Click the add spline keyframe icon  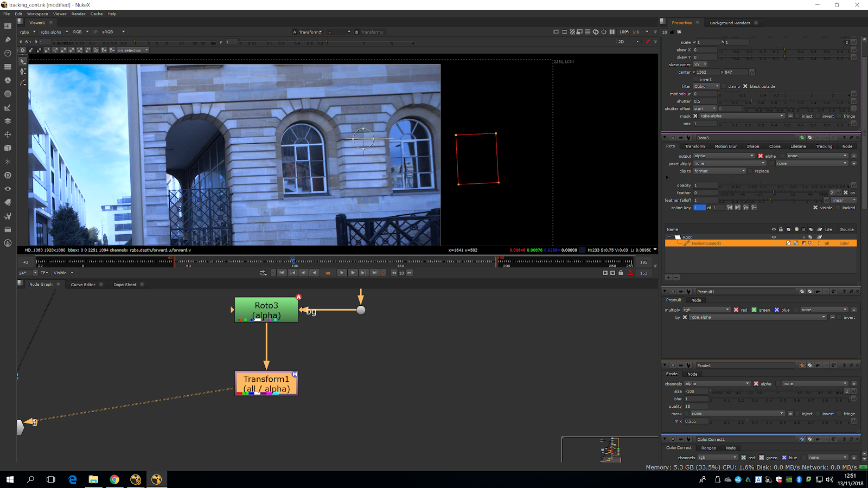(x=746, y=208)
